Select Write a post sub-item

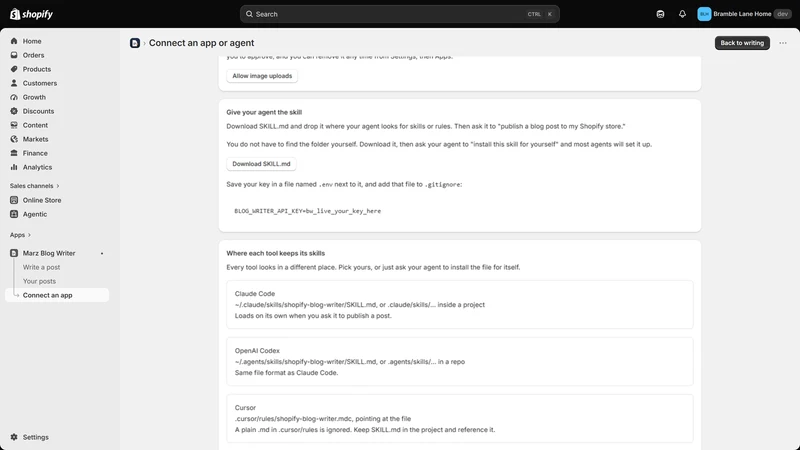click(x=41, y=267)
